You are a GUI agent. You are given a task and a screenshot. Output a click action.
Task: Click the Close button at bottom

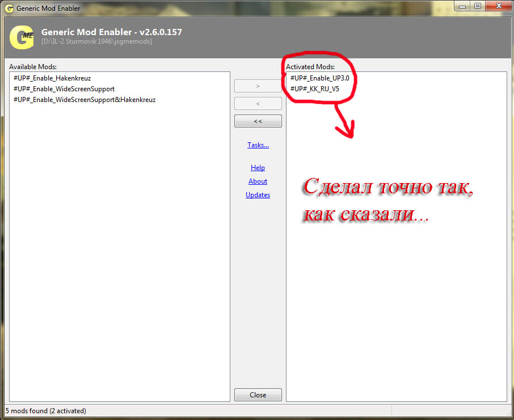click(258, 394)
